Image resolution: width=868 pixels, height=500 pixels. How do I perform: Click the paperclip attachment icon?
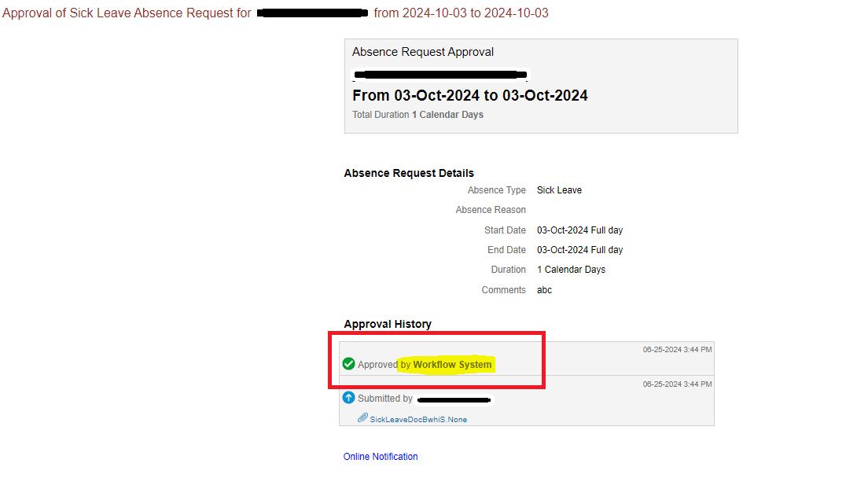pos(361,417)
